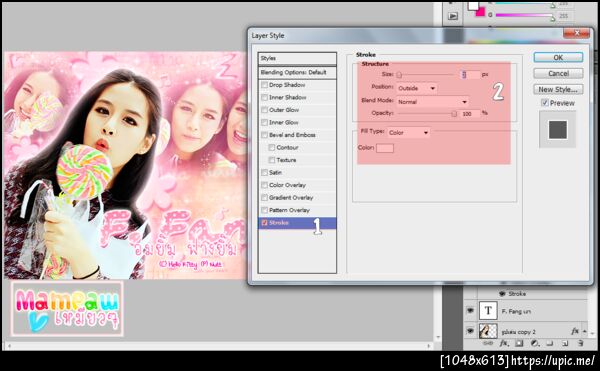The image size is (600, 371).
Task: Open the stroke Color swatch
Action: click(385, 148)
